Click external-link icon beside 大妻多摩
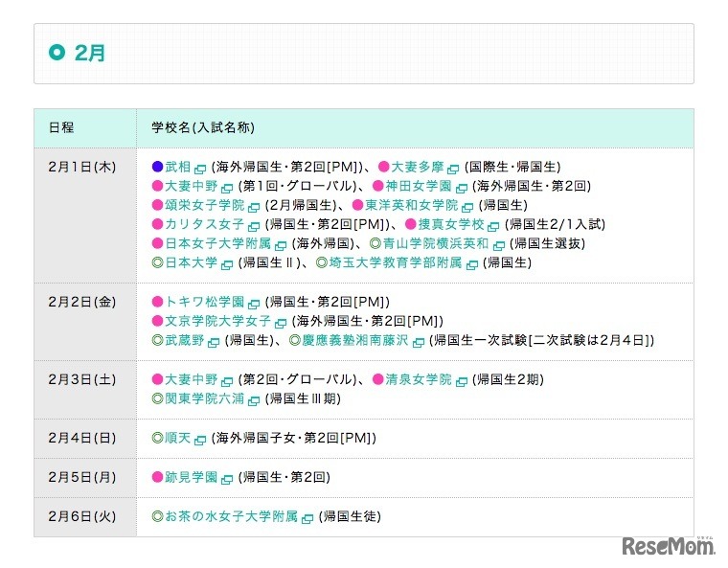 pyautogui.click(x=453, y=169)
